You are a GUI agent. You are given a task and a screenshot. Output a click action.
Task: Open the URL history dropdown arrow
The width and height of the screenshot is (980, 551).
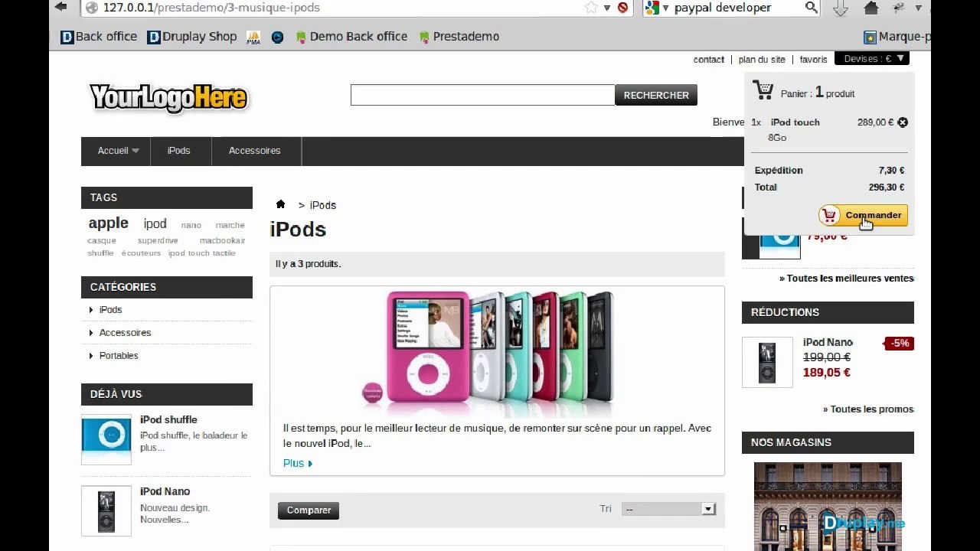coord(607,8)
